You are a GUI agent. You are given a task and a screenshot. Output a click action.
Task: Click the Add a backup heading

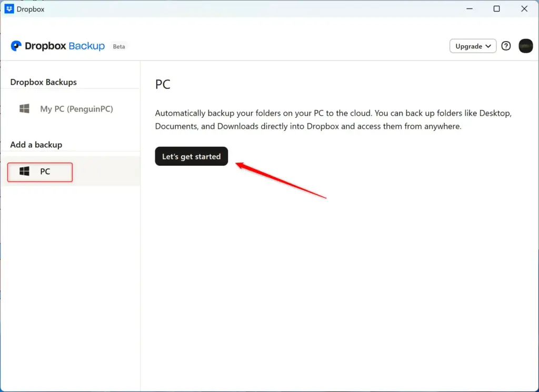pyautogui.click(x=36, y=145)
